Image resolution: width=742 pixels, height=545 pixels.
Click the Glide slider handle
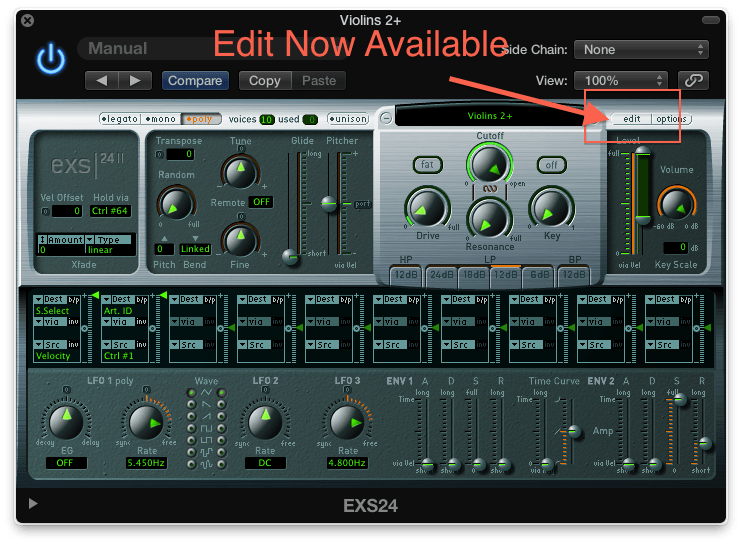click(290, 257)
